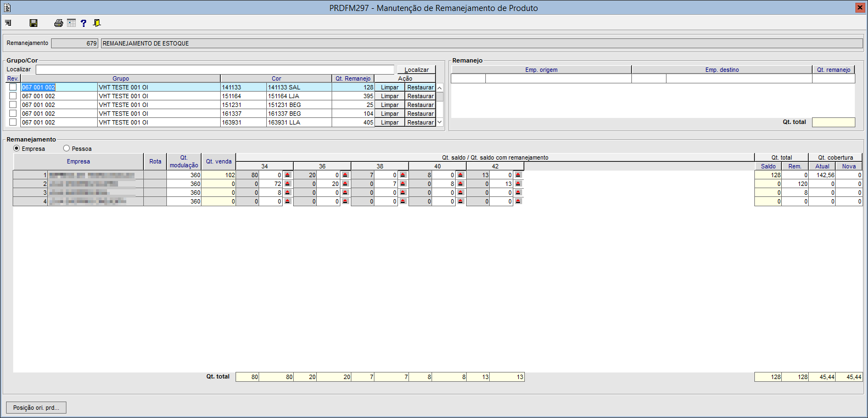This screenshot has width=868, height=418.
Task: Close the PRDFM297 window
Action: point(860,8)
